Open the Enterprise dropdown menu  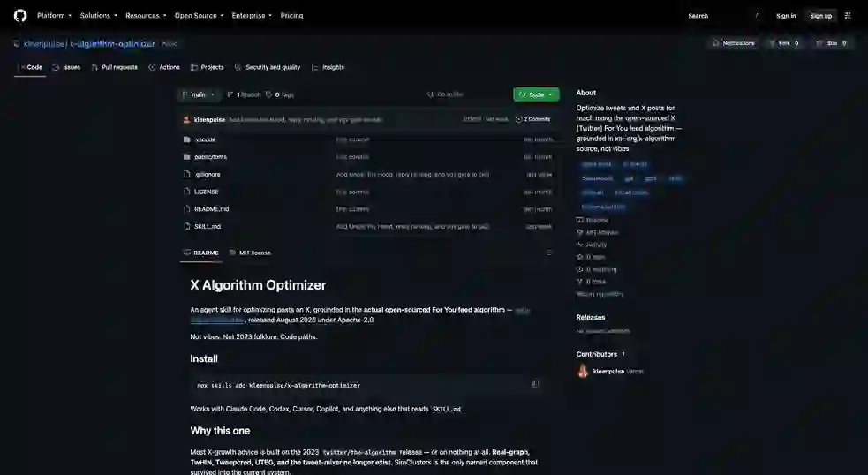coord(252,16)
